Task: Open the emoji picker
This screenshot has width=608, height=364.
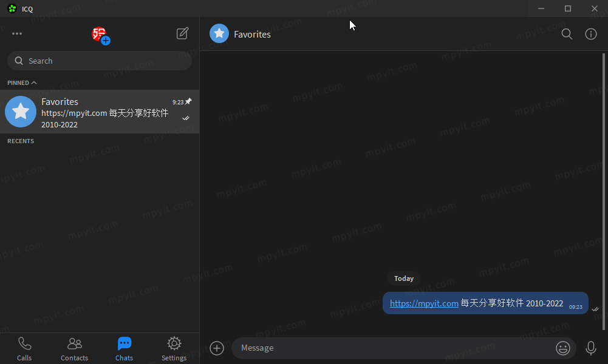Action: (x=562, y=348)
